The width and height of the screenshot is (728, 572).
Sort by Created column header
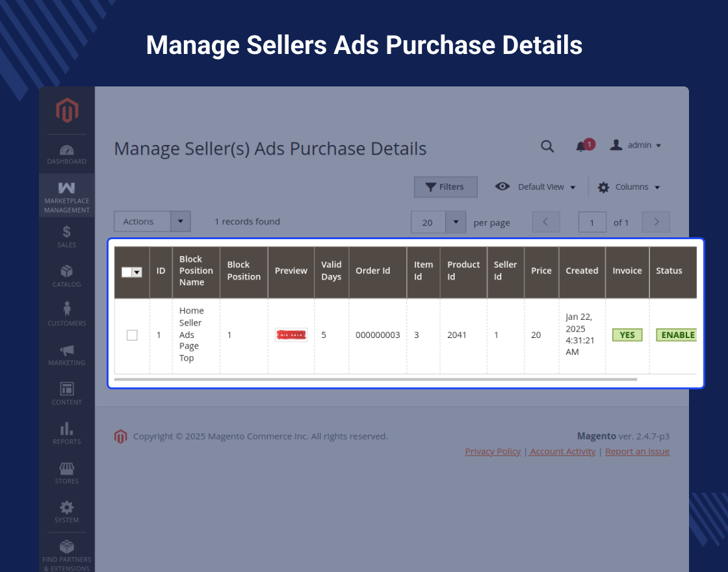click(582, 272)
